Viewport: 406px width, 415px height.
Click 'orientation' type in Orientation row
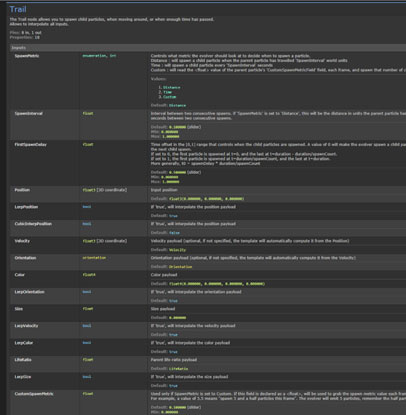[94, 258]
